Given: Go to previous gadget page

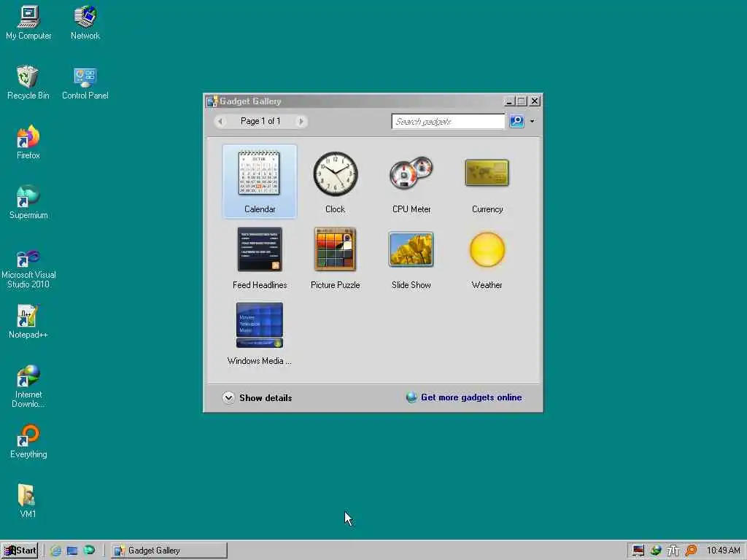Looking at the screenshot, I should tap(220, 121).
